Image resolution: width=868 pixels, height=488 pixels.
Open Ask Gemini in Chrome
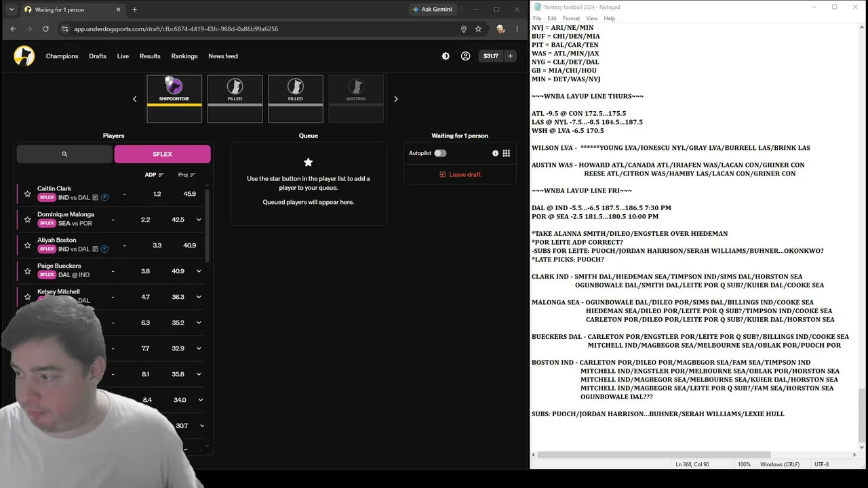pos(432,9)
